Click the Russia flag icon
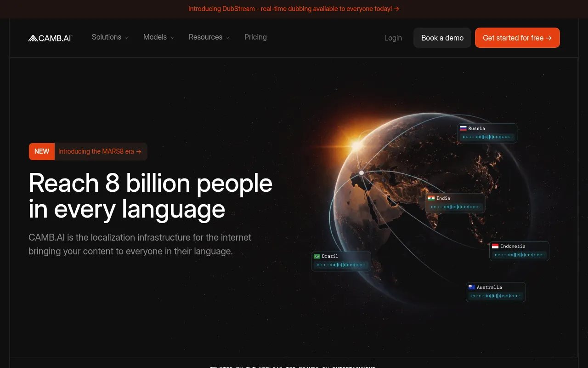This screenshot has height=368, width=588. (x=463, y=128)
